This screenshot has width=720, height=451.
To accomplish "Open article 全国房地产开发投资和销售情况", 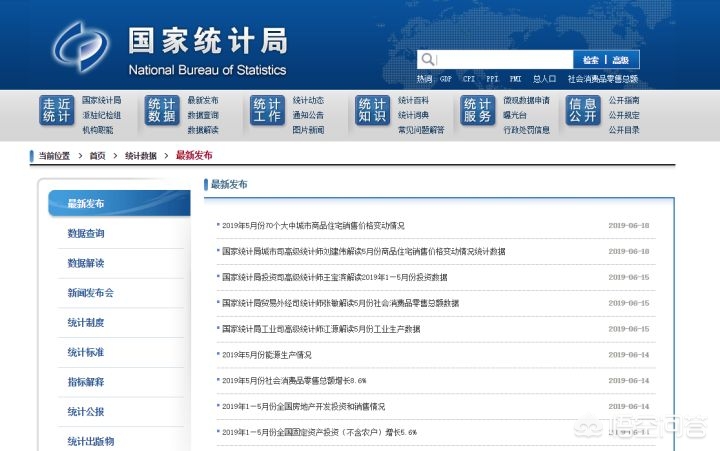I will [304, 406].
